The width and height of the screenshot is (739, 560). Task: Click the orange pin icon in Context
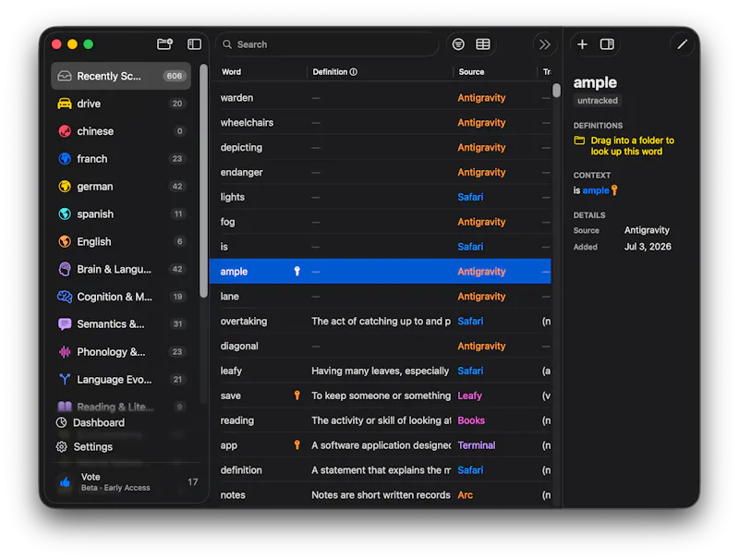614,190
